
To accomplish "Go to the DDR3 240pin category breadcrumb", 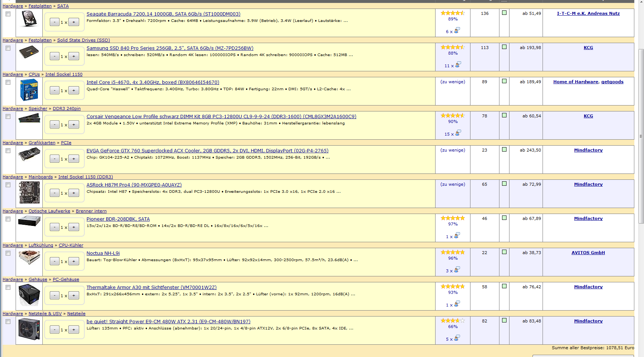I will point(67,108).
